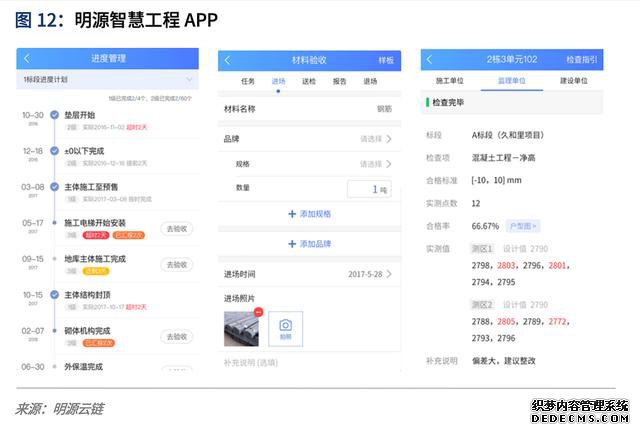Image resolution: width=640 pixels, height=433 pixels.
Task: Select the 外保温完成 milestone title
Action: (x=84, y=366)
